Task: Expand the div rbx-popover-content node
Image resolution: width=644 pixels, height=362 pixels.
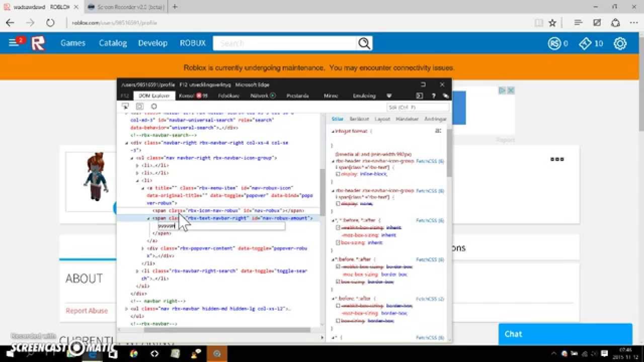Action: point(143,248)
